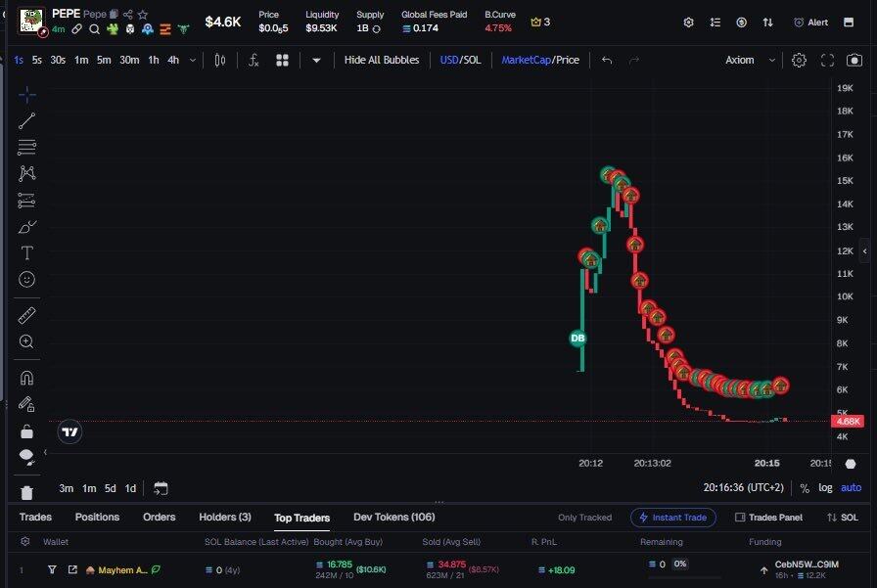Open the Dev Tokens (106) tab
This screenshot has height=588, width=877.
[393, 518]
